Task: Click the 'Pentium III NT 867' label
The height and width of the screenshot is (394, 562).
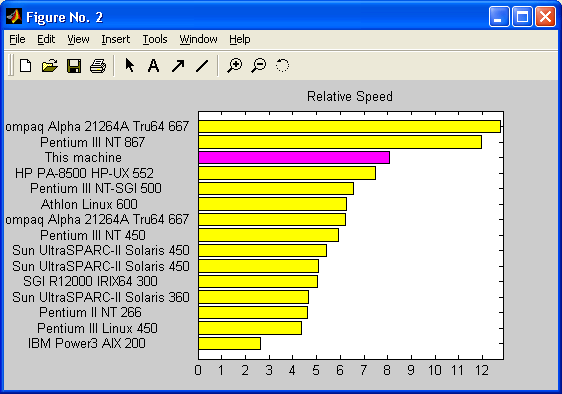Action: click(x=92, y=142)
